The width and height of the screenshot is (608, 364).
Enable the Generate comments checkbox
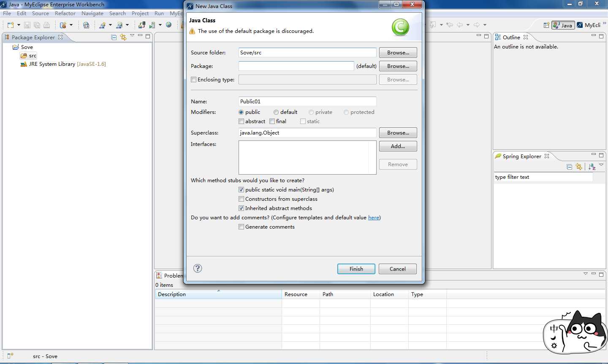tap(241, 227)
